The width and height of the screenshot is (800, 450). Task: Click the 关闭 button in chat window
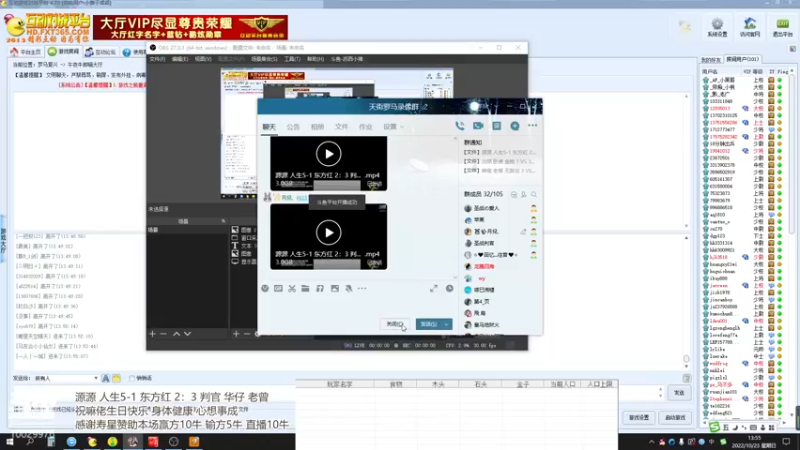click(394, 324)
